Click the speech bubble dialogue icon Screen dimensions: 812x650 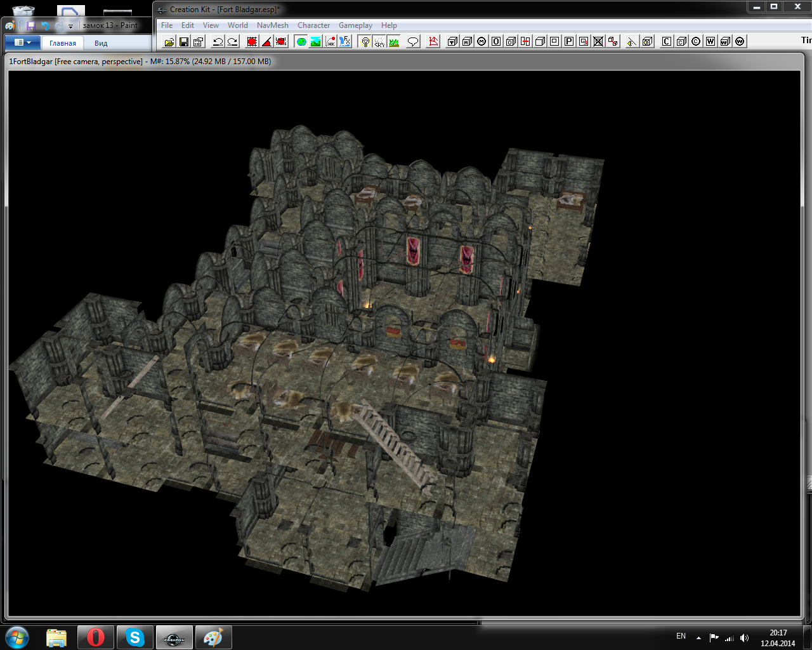(413, 41)
